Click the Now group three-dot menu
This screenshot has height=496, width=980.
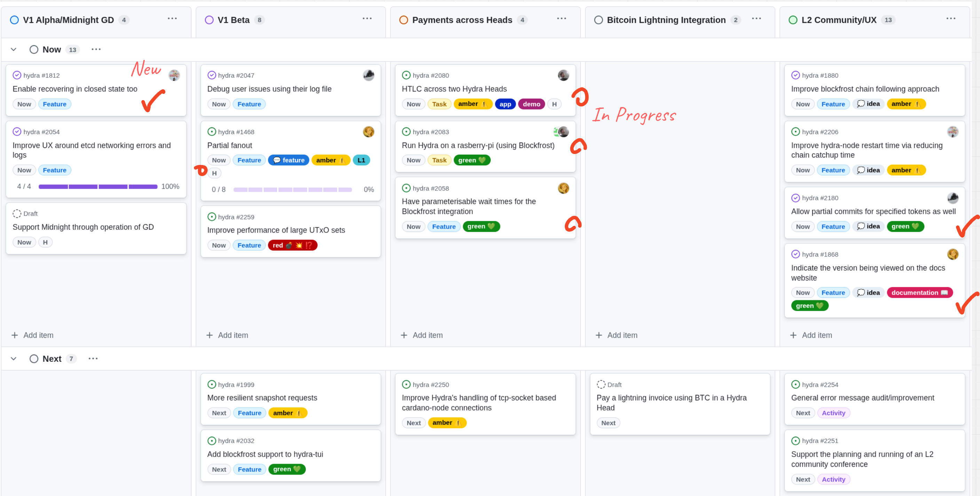[x=96, y=49]
